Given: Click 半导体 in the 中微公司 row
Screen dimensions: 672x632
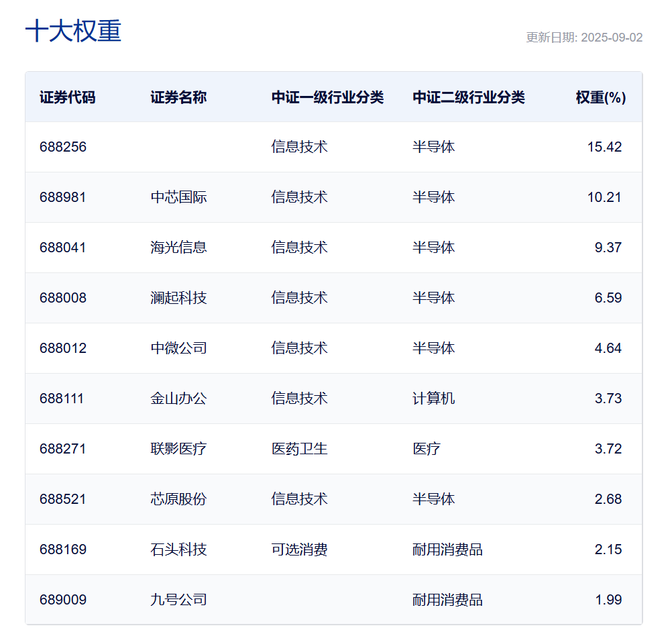Looking at the screenshot, I should 433,348.
